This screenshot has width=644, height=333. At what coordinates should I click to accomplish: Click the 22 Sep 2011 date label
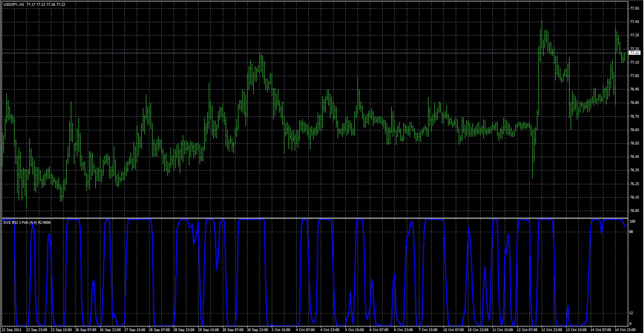tap(12, 330)
